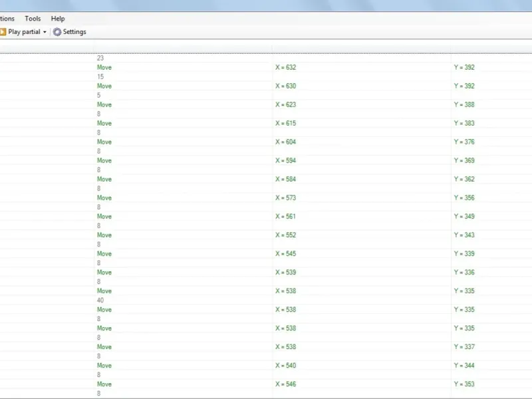Open the Tools menu
This screenshot has width=532, height=399.
33,19
